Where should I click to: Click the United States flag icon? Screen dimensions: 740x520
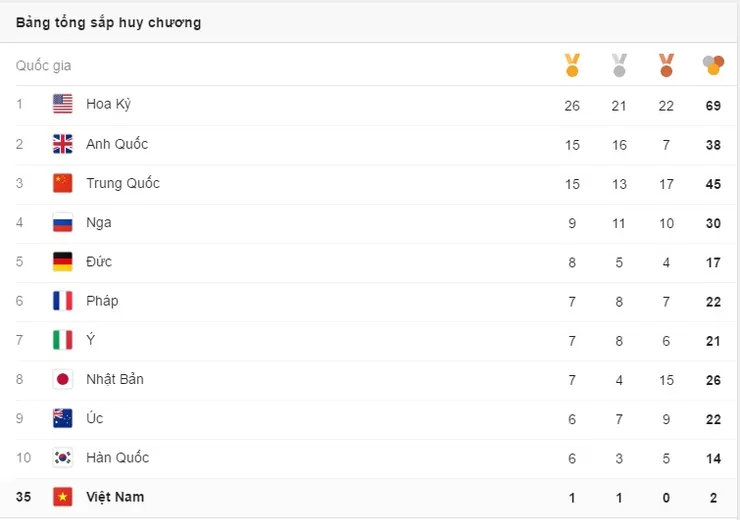tap(63, 104)
